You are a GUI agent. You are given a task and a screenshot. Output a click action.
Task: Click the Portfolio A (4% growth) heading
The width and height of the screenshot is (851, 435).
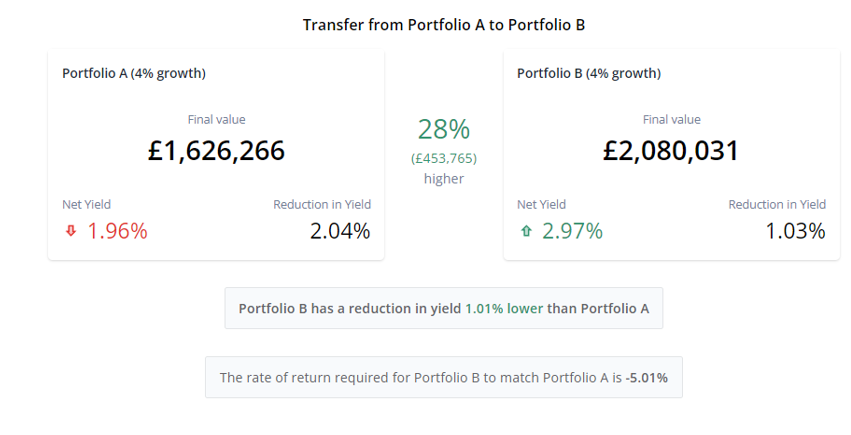[x=134, y=73]
